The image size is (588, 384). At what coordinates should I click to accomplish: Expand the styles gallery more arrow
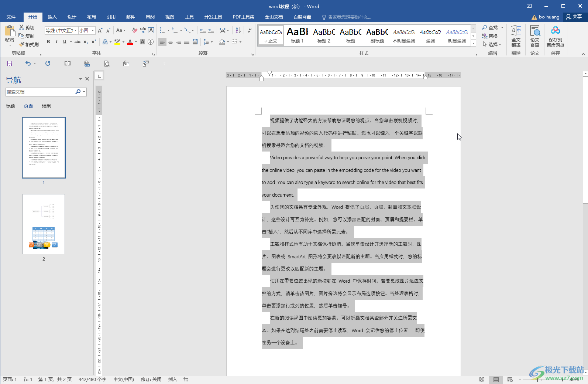point(473,43)
